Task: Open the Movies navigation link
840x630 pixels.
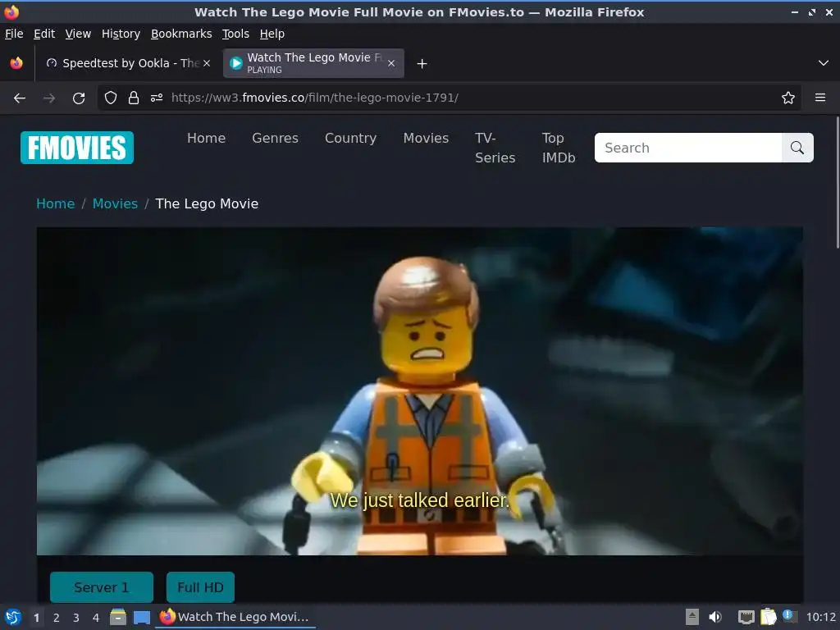Action: [426, 138]
